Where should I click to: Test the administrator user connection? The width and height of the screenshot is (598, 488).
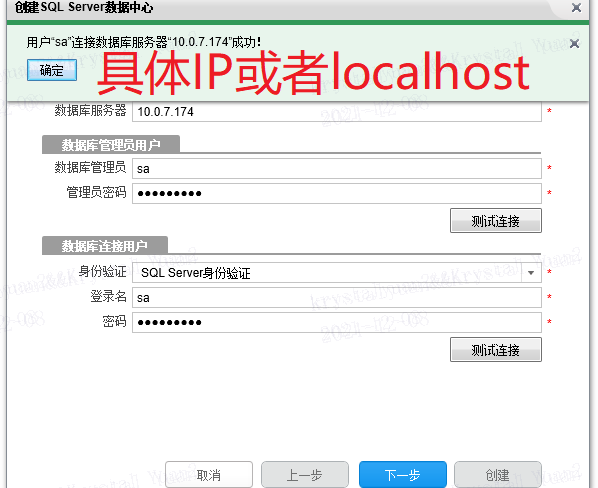495,220
